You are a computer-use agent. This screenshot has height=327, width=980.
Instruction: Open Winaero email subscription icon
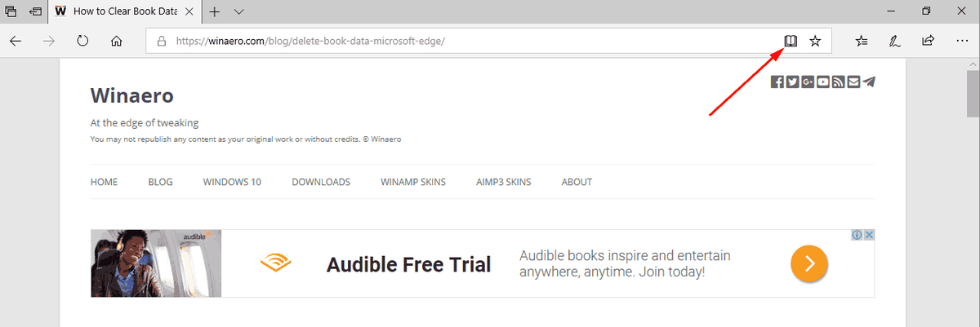point(853,82)
